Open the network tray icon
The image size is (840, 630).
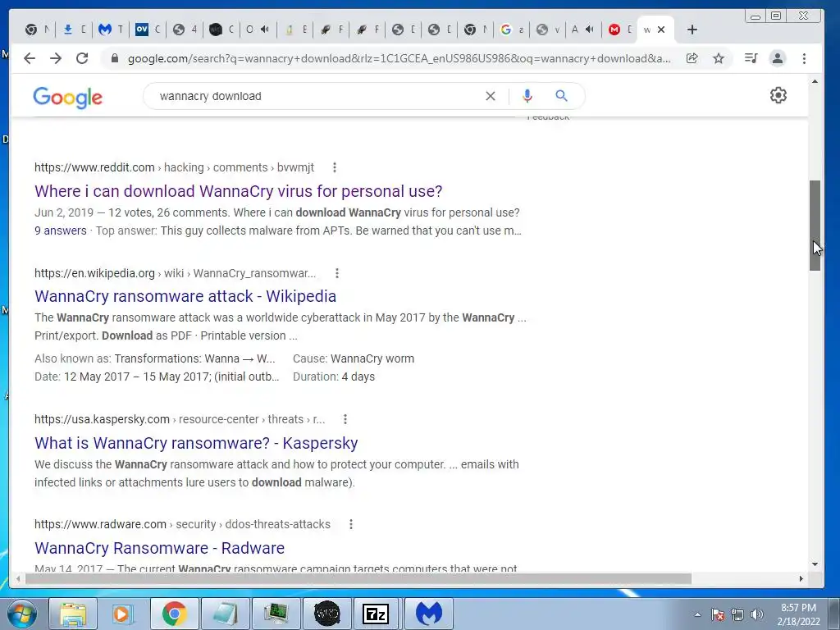[737, 614]
